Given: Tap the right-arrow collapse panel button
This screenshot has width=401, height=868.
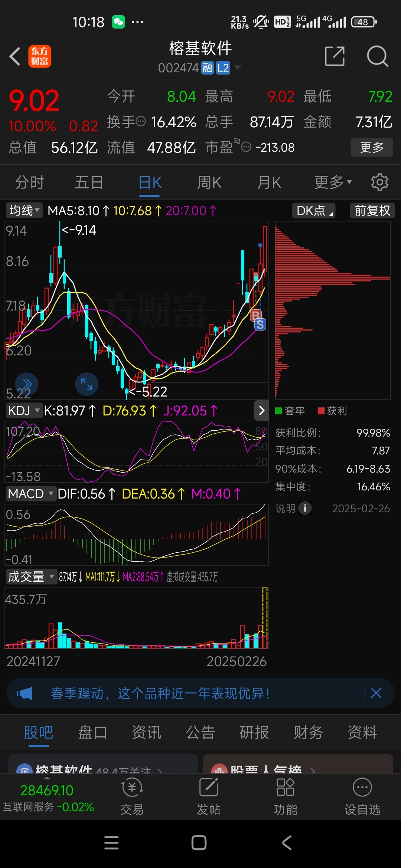Looking at the screenshot, I should pyautogui.click(x=261, y=410).
